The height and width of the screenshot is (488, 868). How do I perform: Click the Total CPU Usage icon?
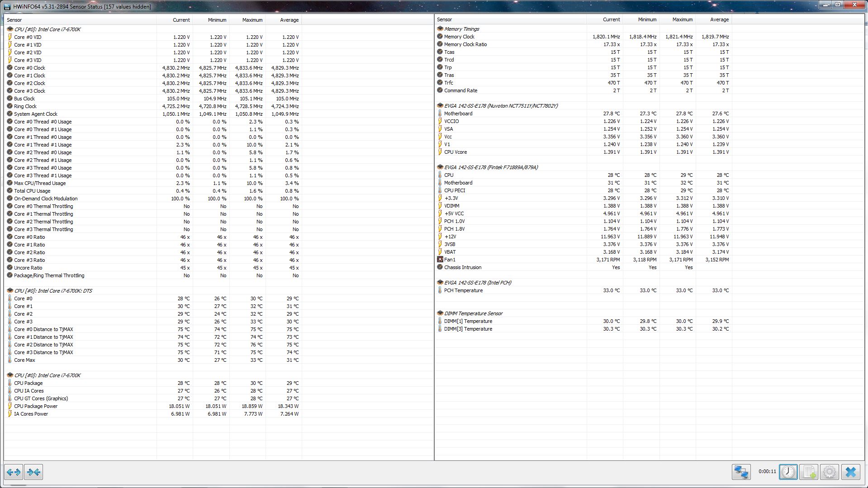coord(10,191)
